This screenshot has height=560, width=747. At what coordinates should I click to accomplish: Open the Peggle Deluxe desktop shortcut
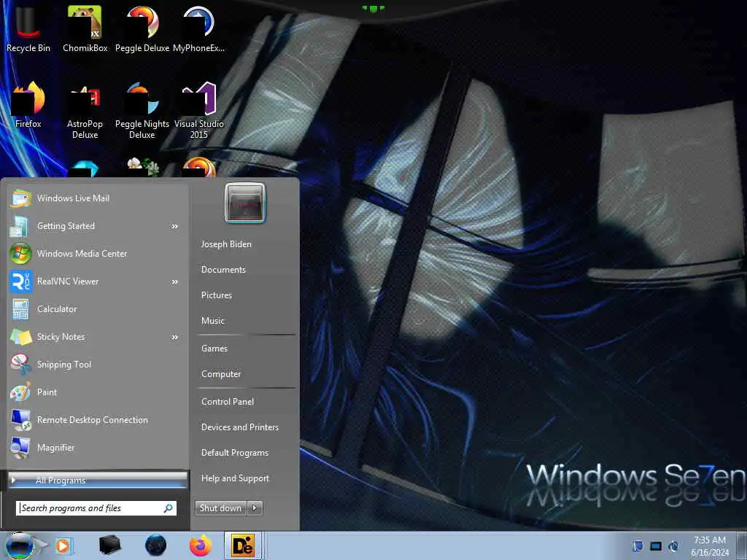click(x=142, y=28)
